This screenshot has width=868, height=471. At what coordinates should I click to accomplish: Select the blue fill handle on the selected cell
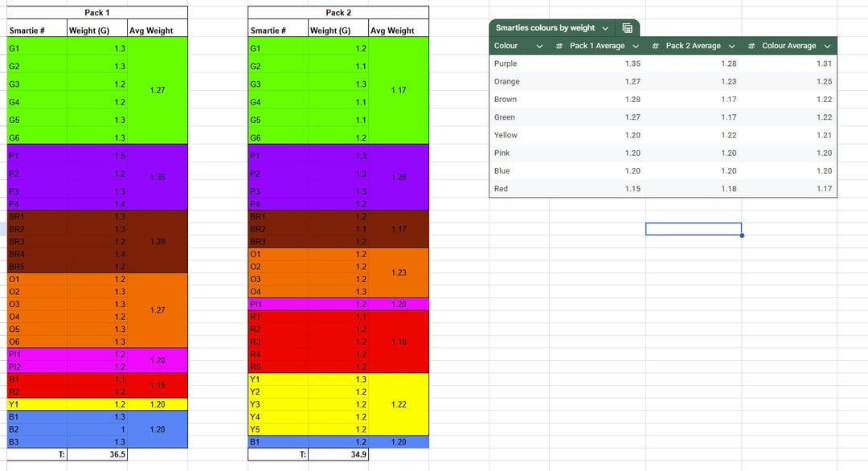[741, 235]
